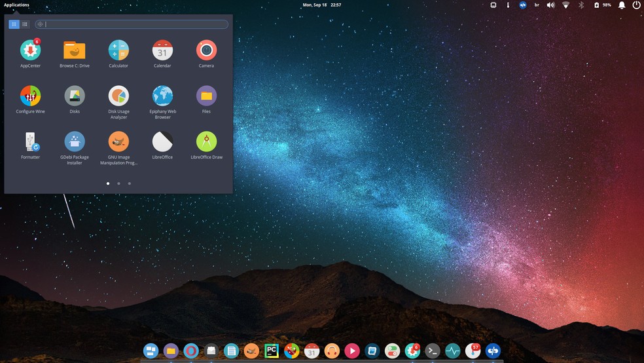Go to second page of applications

click(118, 183)
